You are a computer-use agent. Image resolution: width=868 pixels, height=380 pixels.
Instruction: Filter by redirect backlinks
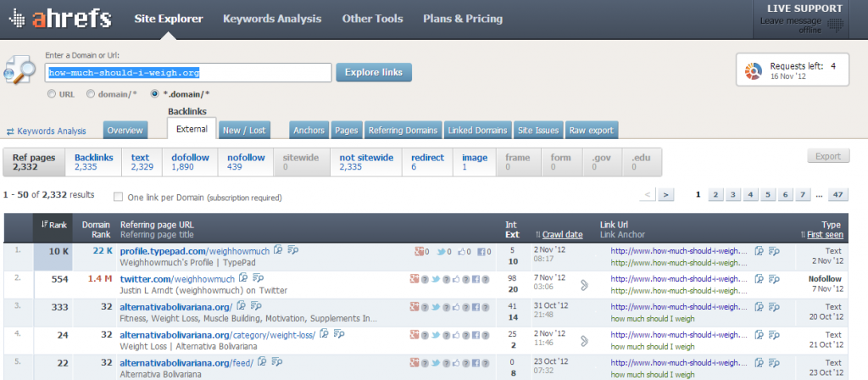pyautogui.click(x=427, y=162)
